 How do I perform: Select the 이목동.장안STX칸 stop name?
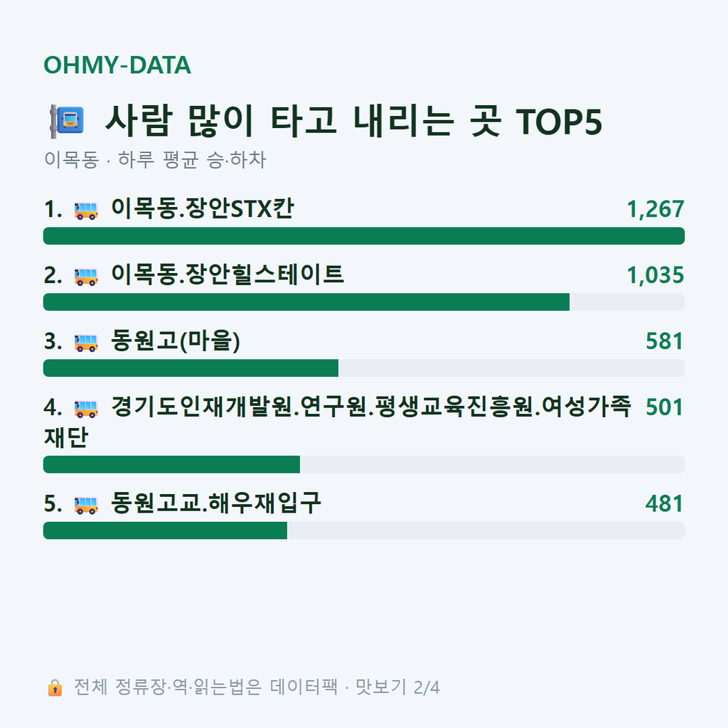pyautogui.click(x=203, y=208)
